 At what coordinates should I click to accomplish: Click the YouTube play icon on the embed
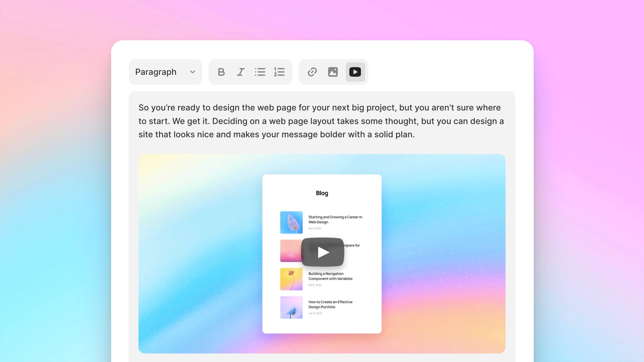pyautogui.click(x=322, y=252)
